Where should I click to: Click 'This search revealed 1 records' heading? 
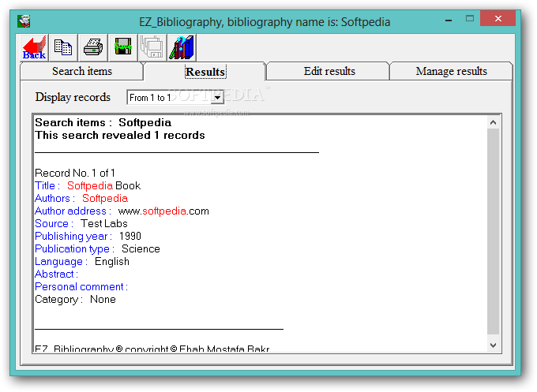[120, 135]
